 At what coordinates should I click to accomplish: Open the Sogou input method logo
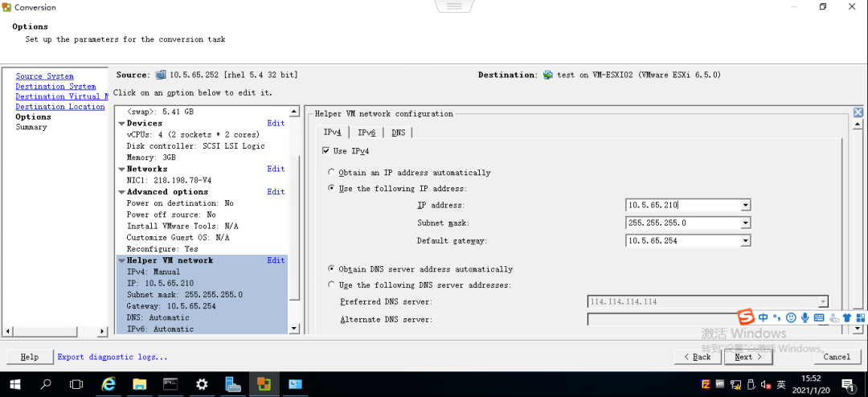tap(747, 317)
